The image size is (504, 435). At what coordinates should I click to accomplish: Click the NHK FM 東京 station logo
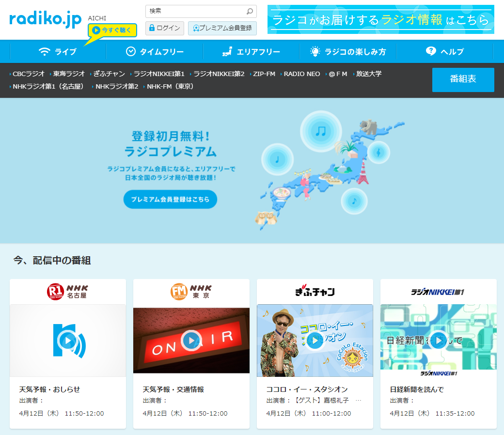coord(191,292)
